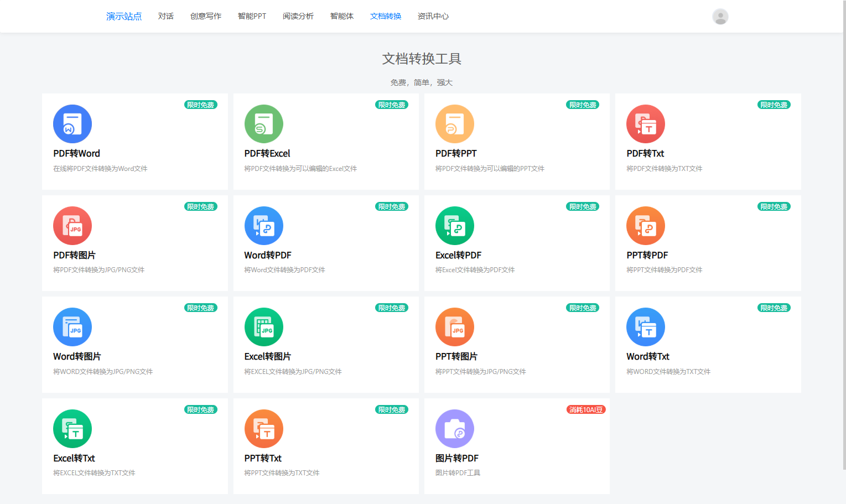Viewport: 846px width, 504px height.
Task: Click the blue Word转图片 JPG icon
Action: pos(72,327)
